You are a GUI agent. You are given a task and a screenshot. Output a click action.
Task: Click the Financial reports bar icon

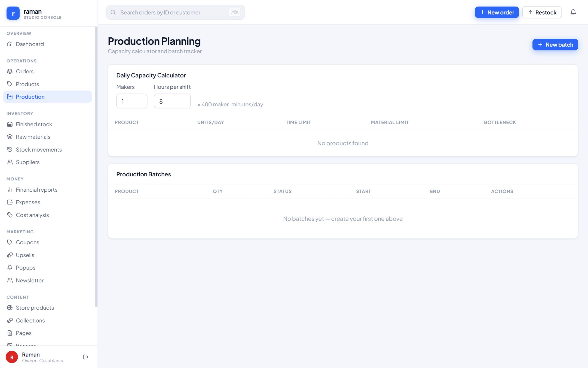coord(10,190)
